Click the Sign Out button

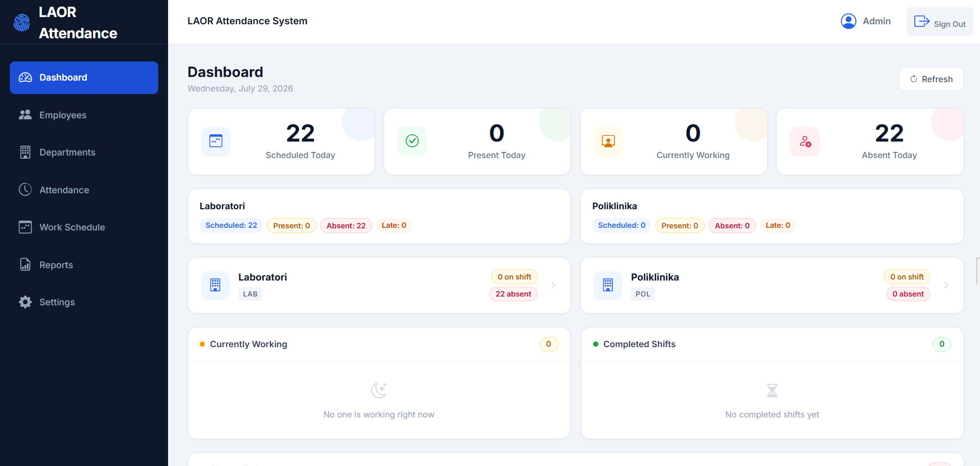pos(940,21)
